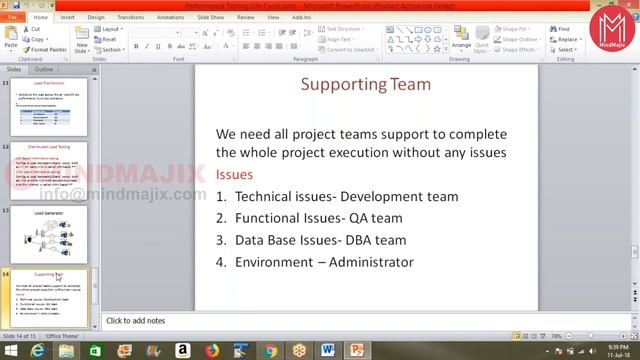This screenshot has width=640, height=360.
Task: Toggle Bold formatting
Action: (136, 46)
